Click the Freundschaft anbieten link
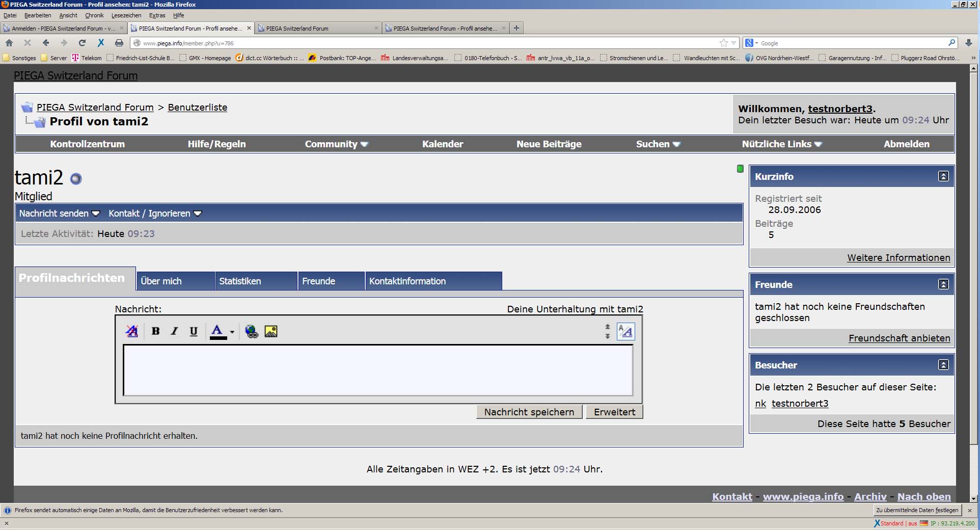This screenshot has height=530, width=980. click(x=899, y=338)
